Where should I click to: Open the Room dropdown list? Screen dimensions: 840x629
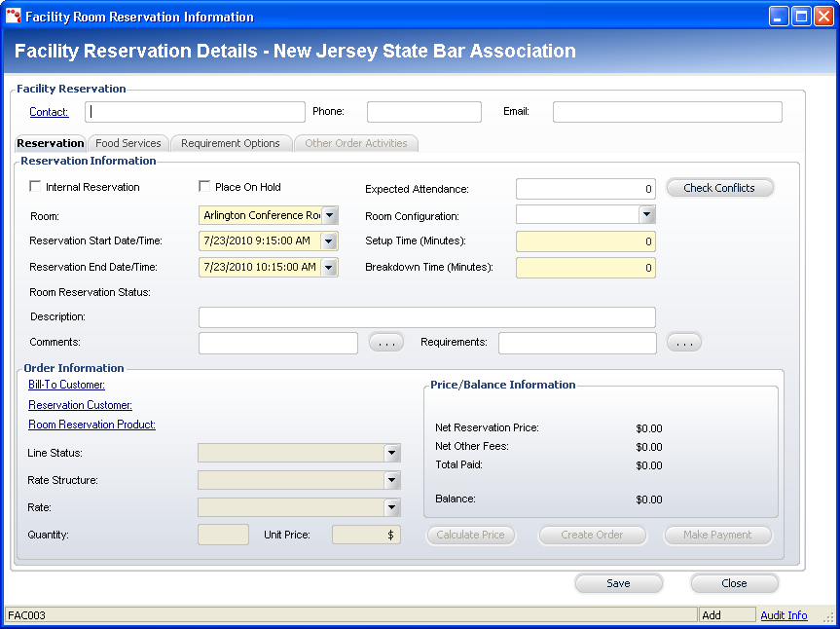[x=329, y=215]
